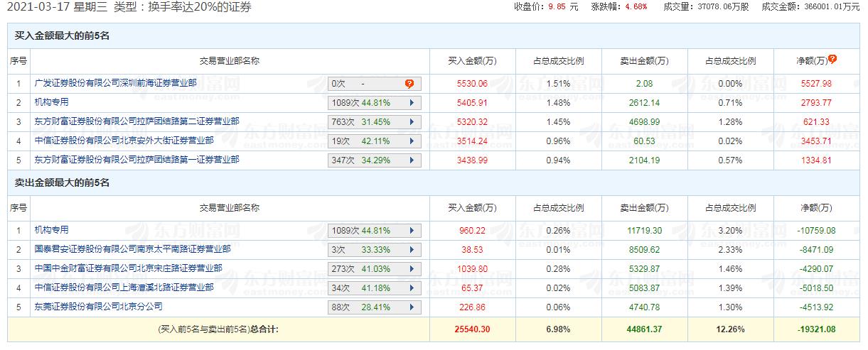Click the arrow icon in the 中信证券北京安外大街 row
Viewport: 868px width, 350px height.
pyautogui.click(x=412, y=141)
